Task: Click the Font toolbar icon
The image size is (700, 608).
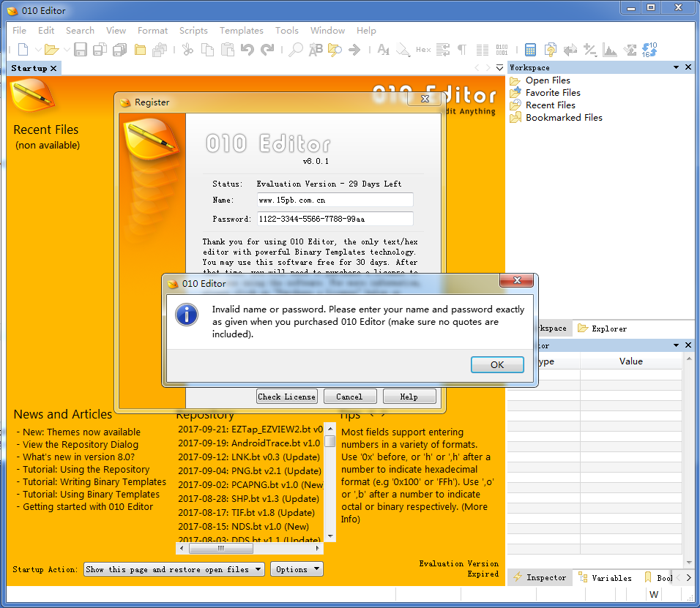Action: pos(383,50)
